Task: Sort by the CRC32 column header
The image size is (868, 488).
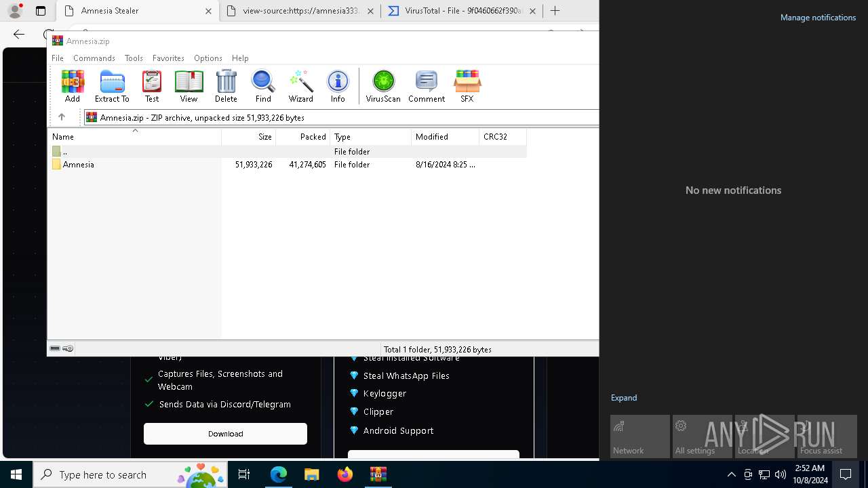Action: click(502, 137)
